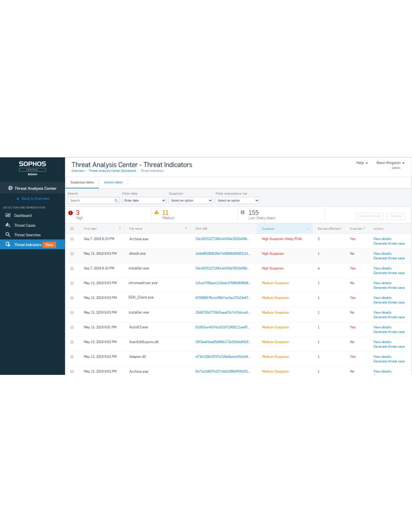Viewport: 412px width, 532px height.
Task: Tick the checkbox for ebook.exe row
Action: point(72,254)
